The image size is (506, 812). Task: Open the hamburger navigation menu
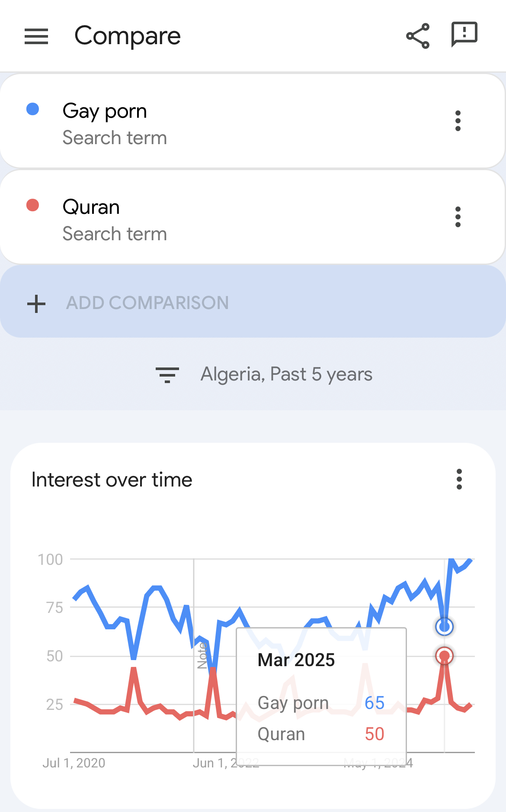point(36,36)
